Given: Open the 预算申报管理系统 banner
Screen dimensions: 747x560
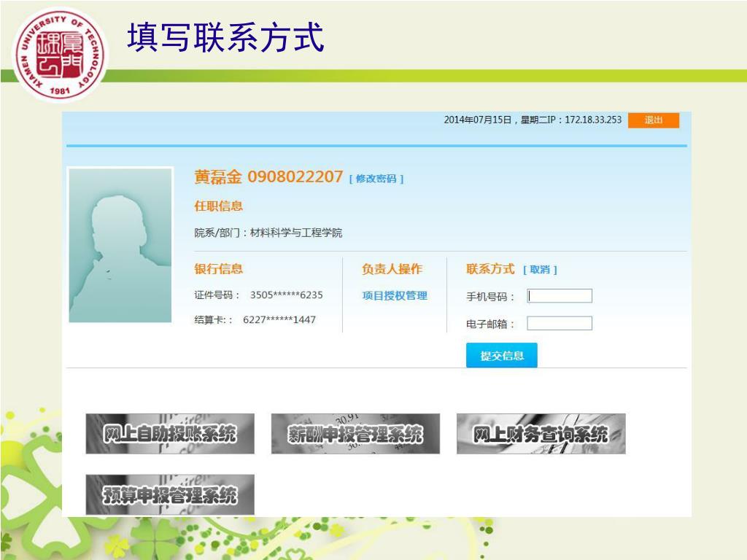Looking at the screenshot, I should (x=170, y=494).
